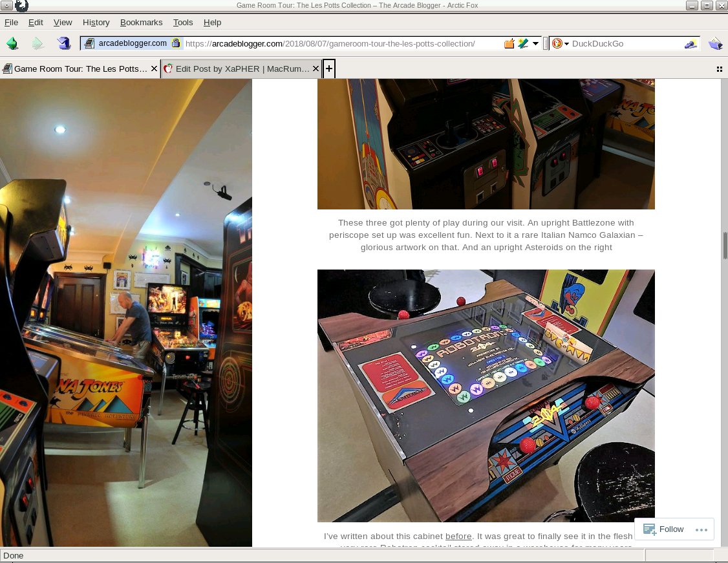Open the Help menu
Image resolution: width=728 pixels, height=563 pixels.
point(212,22)
